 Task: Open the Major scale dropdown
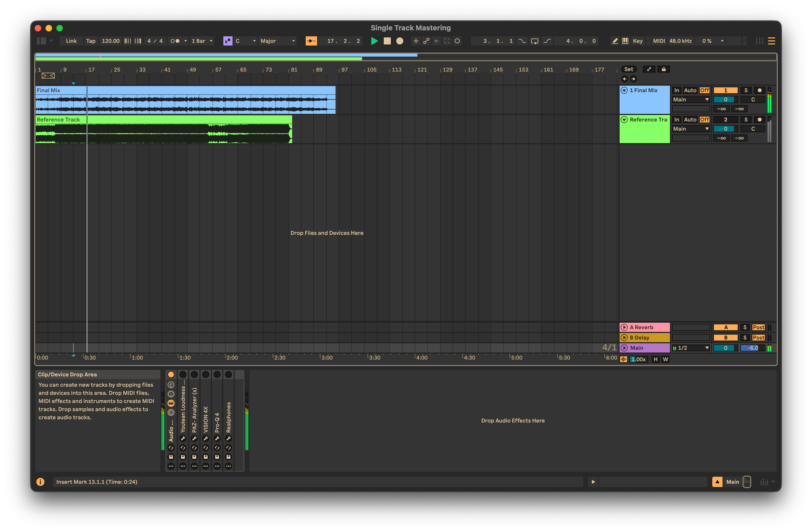(278, 41)
